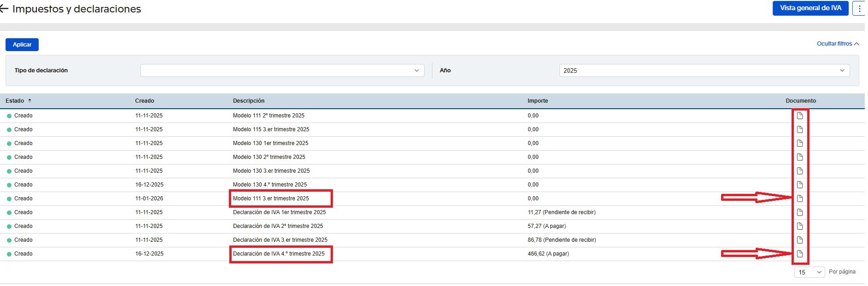Select the Declaración de IVA 3.er trimestre row
This screenshot has width=868, height=286.
pos(280,240)
